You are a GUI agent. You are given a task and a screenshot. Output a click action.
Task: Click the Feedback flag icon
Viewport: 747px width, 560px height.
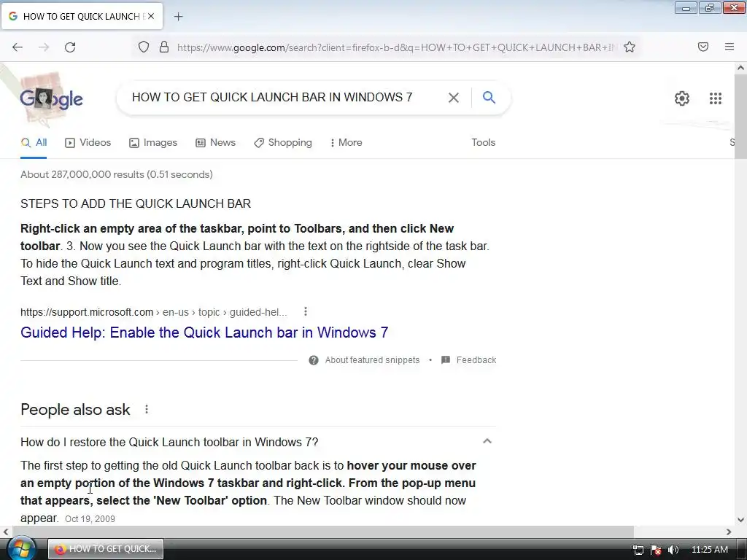pyautogui.click(x=446, y=360)
